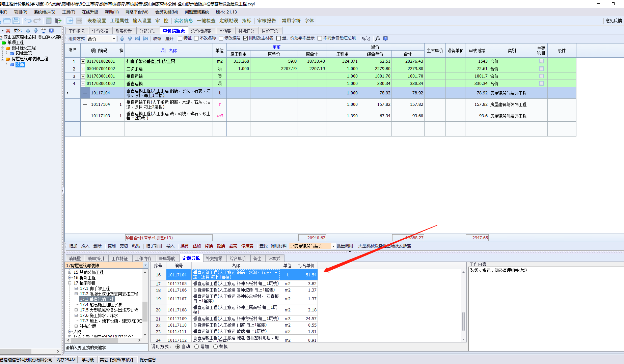The image size is (624, 364).
Task: Select tree item 17.3 垂直运输工程
Action: coord(97,299)
